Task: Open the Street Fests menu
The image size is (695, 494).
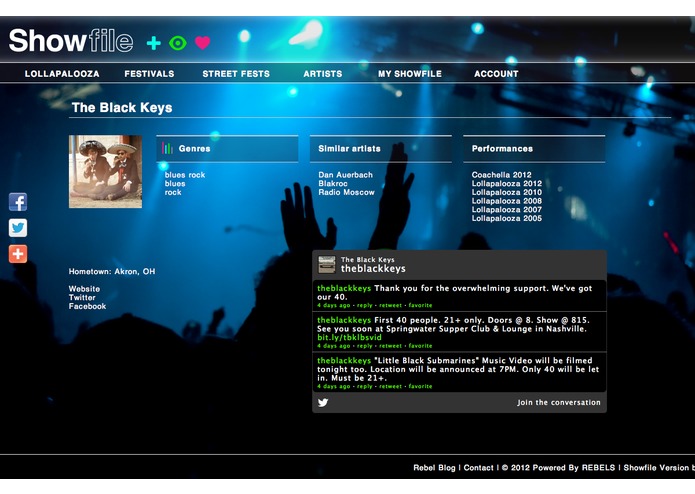Action: coord(236,74)
